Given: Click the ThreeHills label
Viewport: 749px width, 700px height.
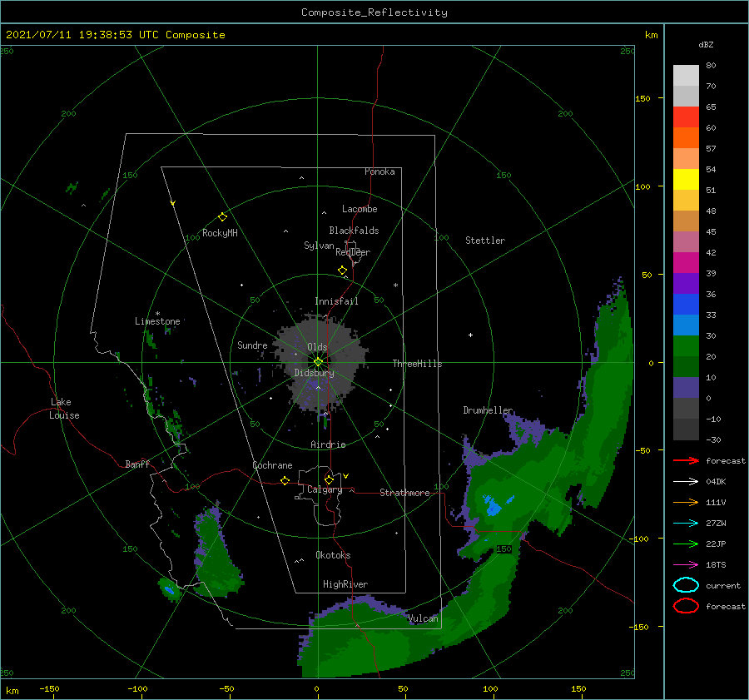Looking at the screenshot, I should coord(418,364).
